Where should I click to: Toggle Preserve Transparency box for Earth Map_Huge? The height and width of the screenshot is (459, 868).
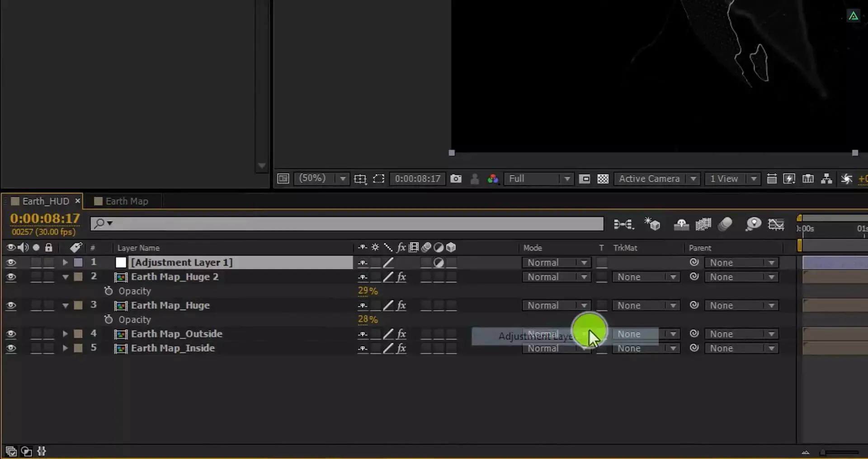pos(602,305)
